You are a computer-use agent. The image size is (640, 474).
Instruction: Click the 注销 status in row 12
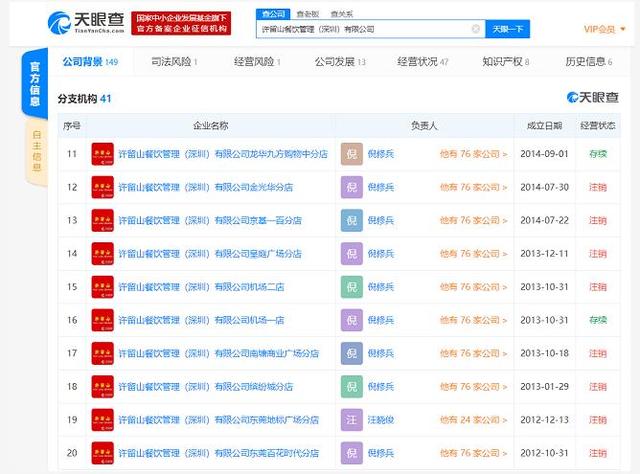598,187
